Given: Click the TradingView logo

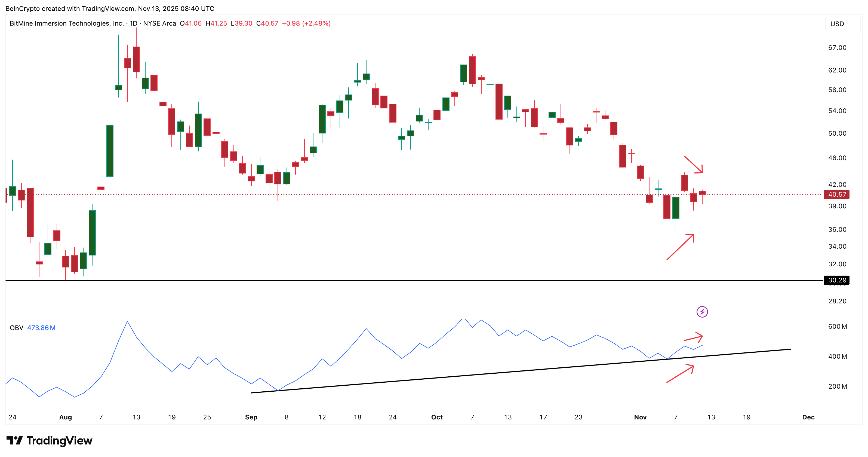Looking at the screenshot, I should click(x=49, y=440).
